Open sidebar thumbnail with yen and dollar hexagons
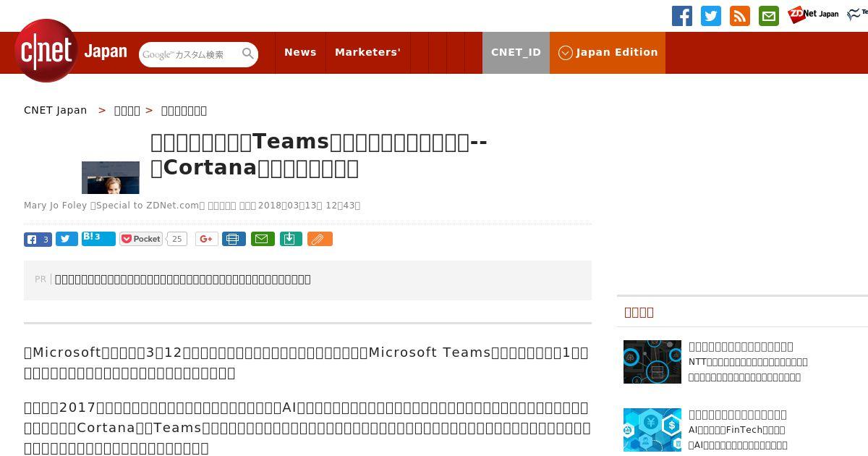 [652, 430]
